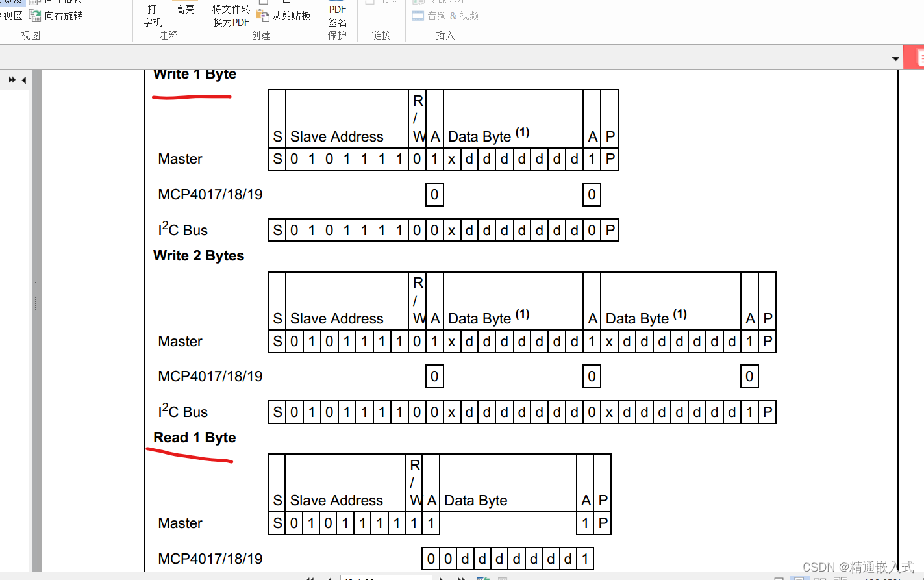Click "I²C Bus" label in Write 2 Bytes section

183,412
